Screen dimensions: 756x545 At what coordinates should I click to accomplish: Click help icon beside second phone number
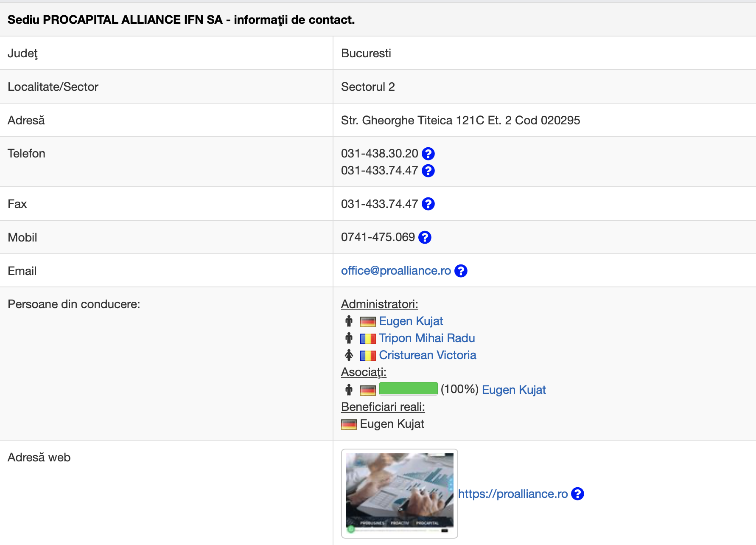[x=428, y=171]
